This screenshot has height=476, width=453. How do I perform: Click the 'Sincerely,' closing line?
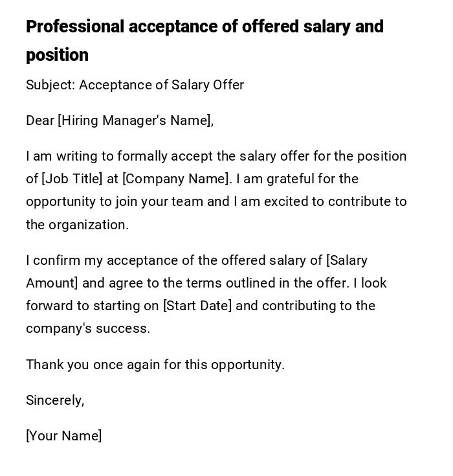55,400
